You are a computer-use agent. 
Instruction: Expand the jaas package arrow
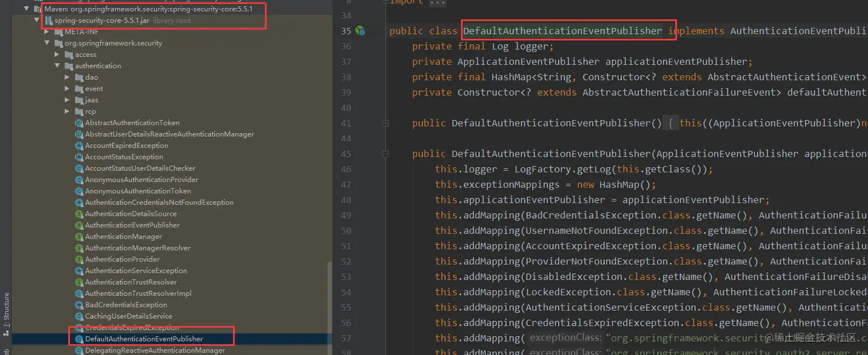pos(68,100)
